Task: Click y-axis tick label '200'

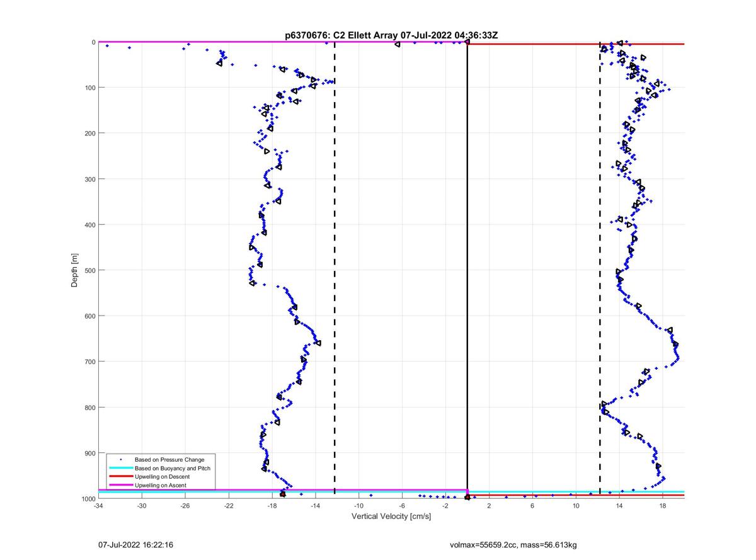Action: pos(89,133)
